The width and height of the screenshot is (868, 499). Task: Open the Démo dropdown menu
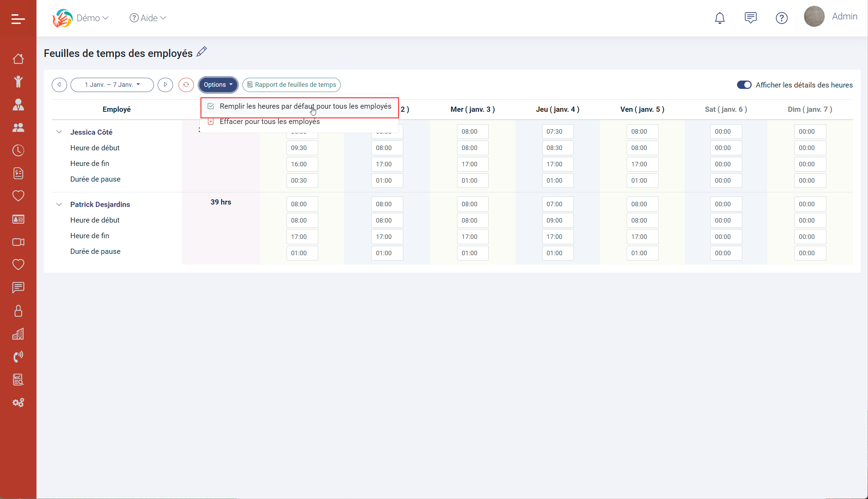[92, 18]
